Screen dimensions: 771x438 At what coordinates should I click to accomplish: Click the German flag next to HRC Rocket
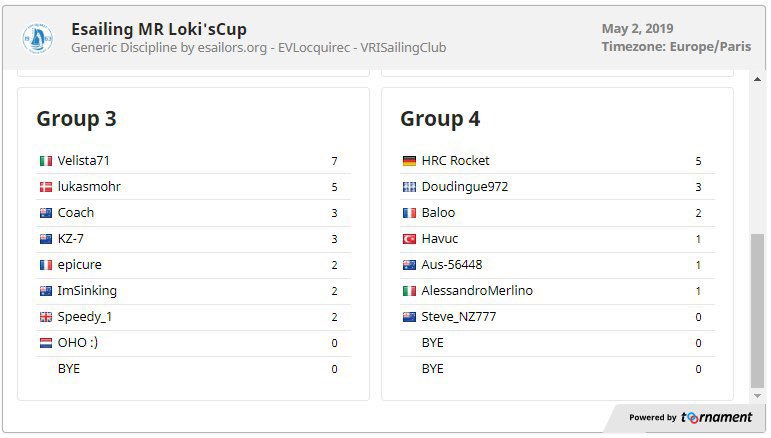pyautogui.click(x=409, y=161)
